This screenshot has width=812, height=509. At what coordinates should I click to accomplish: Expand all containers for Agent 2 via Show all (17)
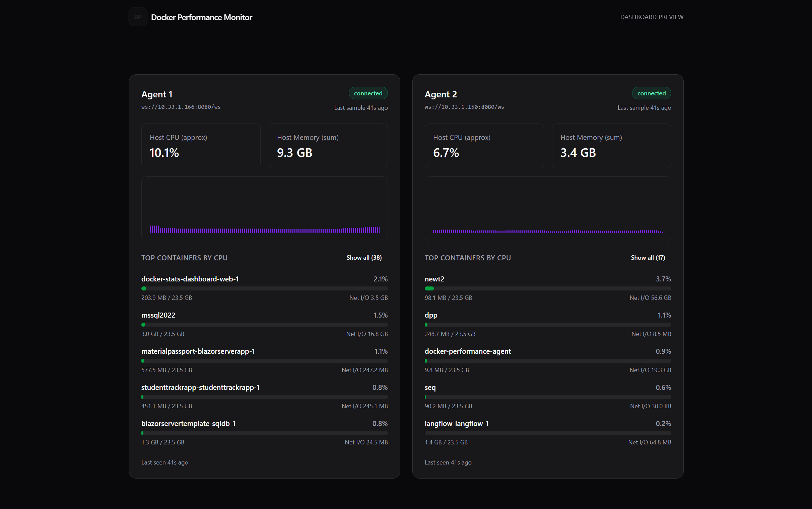coord(647,257)
